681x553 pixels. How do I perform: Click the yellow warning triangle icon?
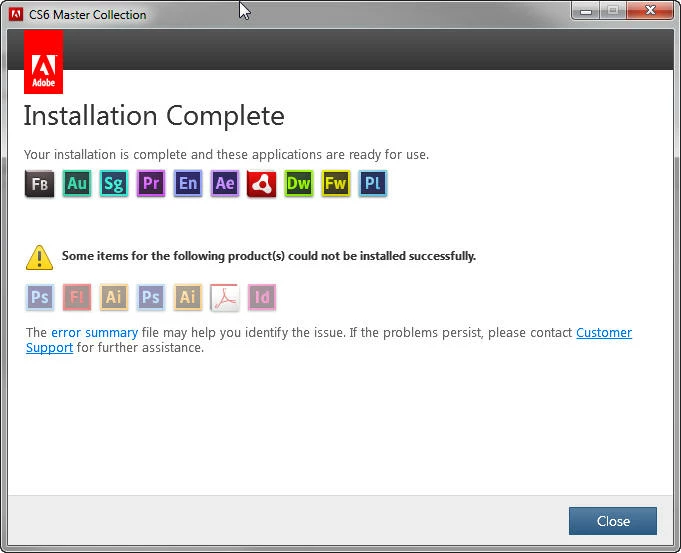coord(39,258)
